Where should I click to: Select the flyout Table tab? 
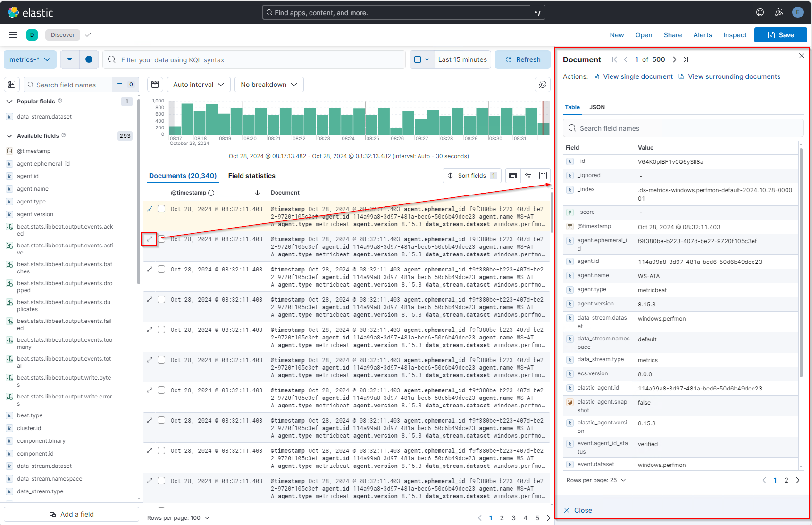click(x=572, y=107)
